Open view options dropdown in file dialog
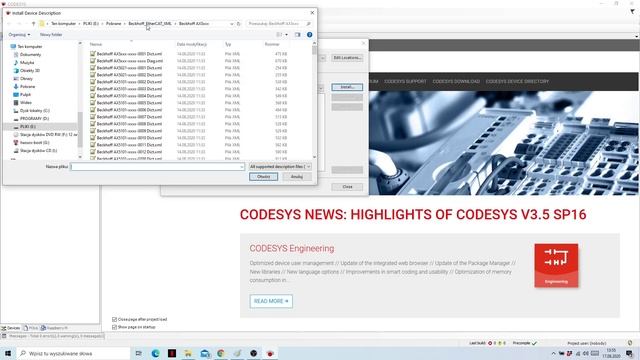The height and width of the screenshot is (360, 640). point(286,35)
